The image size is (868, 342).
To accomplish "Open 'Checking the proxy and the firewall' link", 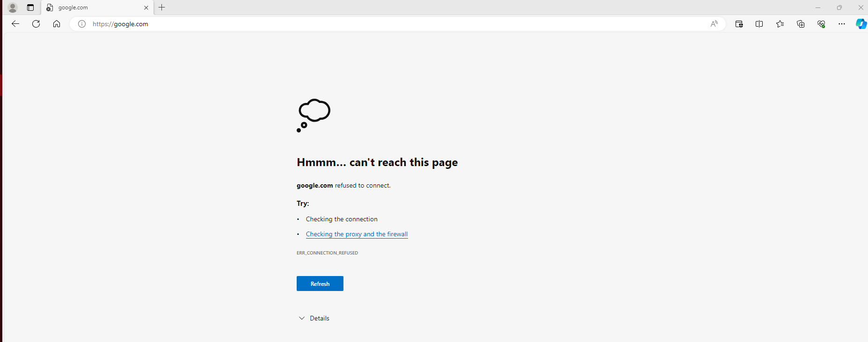I will [357, 234].
